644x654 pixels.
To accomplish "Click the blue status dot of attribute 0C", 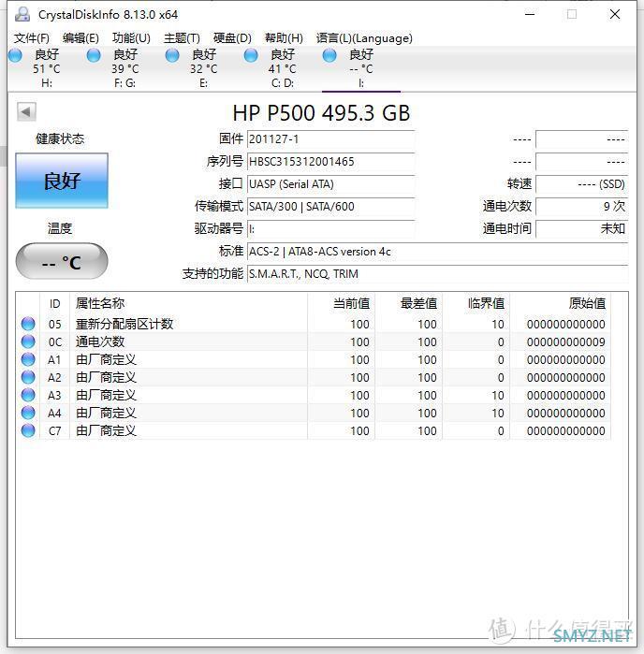I will [28, 342].
